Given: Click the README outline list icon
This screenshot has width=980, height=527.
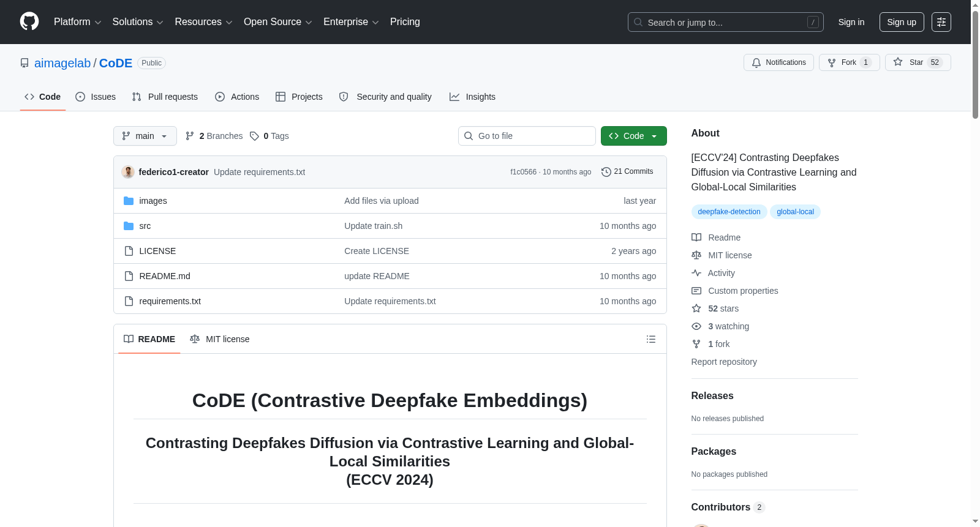Looking at the screenshot, I should 651,339.
